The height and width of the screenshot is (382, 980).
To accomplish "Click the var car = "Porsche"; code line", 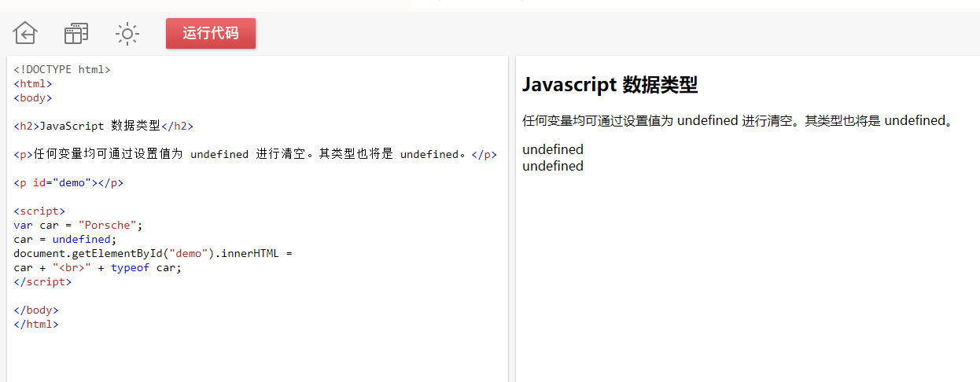I will tap(79, 225).
